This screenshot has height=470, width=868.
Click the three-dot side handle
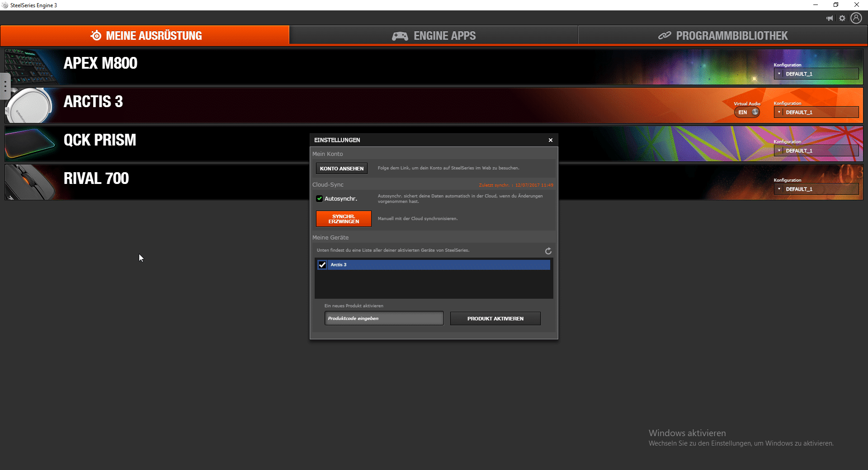[5, 86]
